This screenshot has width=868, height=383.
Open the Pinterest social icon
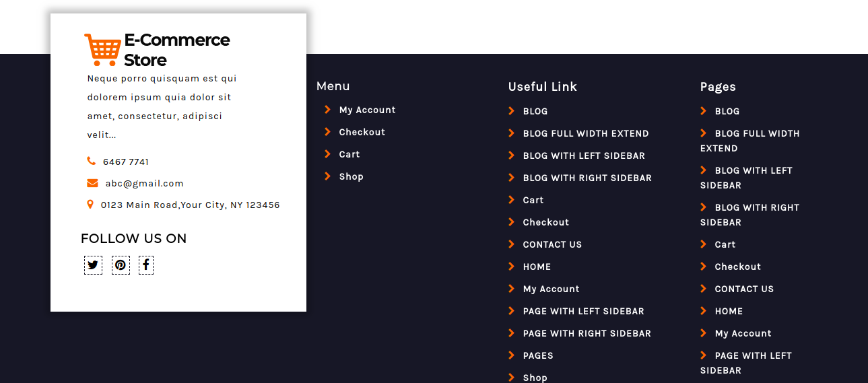[121, 265]
